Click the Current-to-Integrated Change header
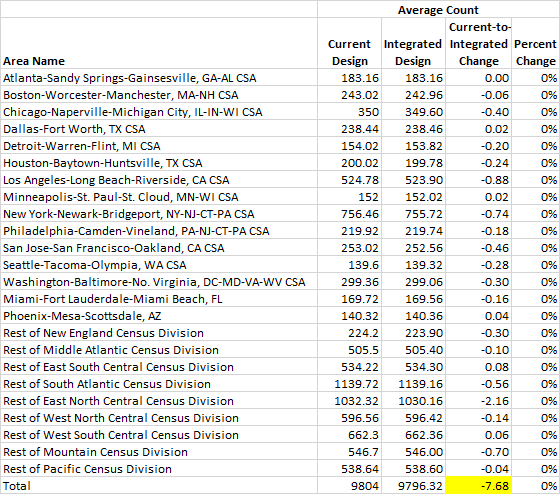560x494 pixels. [478, 43]
